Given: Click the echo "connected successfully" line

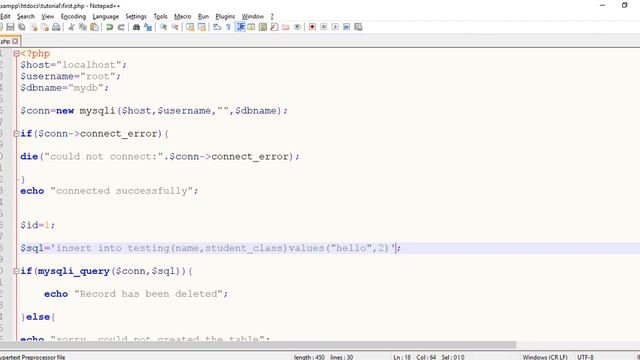Looking at the screenshot, I should tap(109, 191).
